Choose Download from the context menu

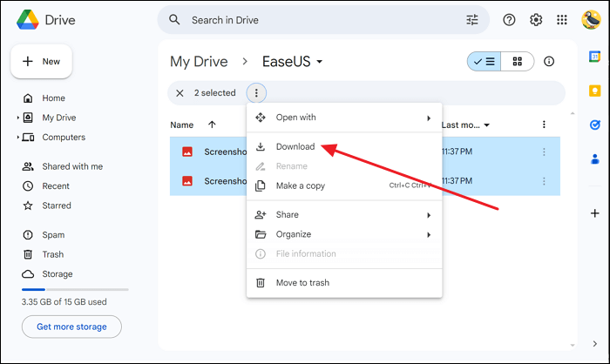[x=295, y=147]
